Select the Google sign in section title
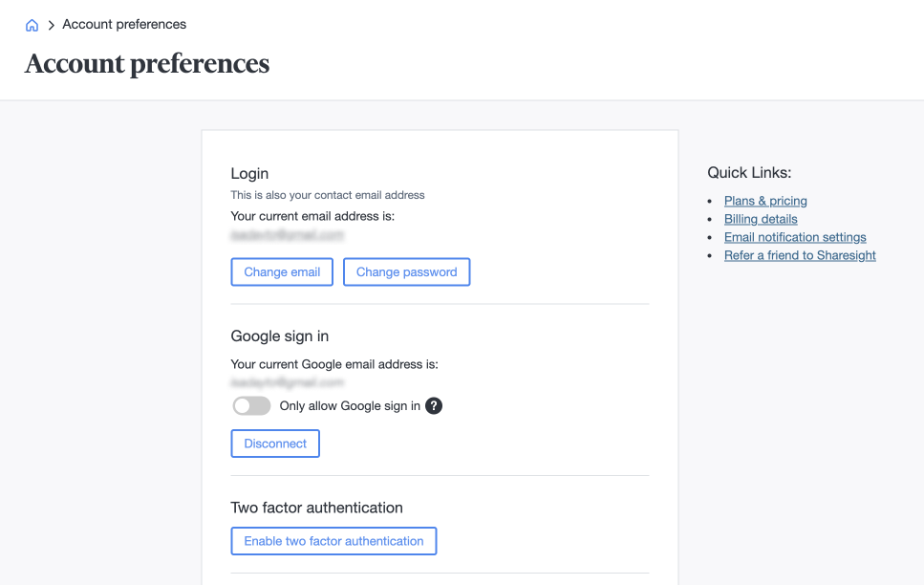Image resolution: width=924 pixels, height=585 pixels. pyautogui.click(x=279, y=336)
